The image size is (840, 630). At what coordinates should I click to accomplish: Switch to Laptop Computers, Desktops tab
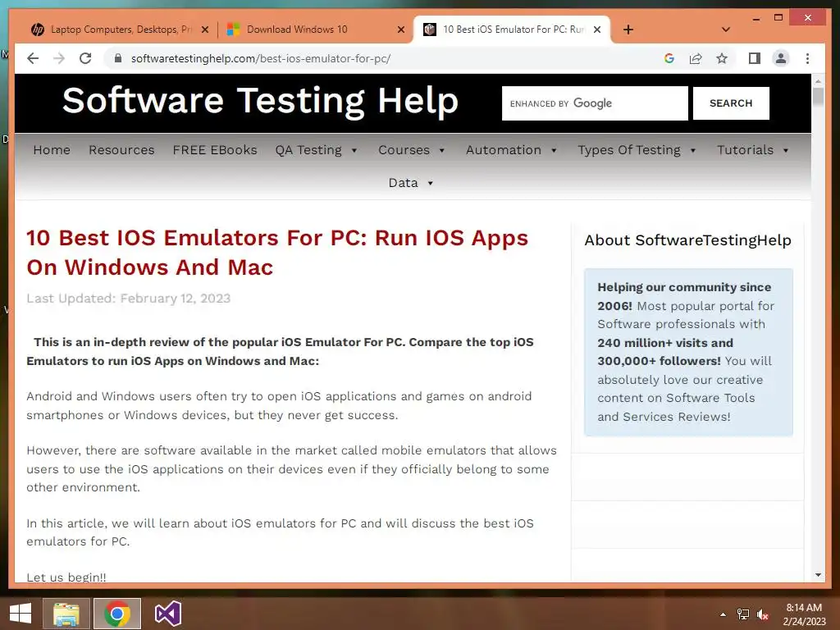click(119, 30)
